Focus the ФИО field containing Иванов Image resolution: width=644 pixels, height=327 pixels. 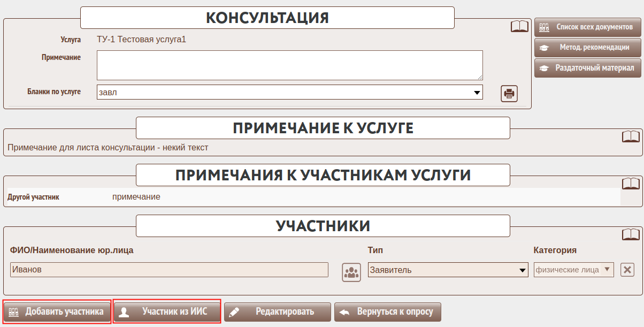(x=169, y=270)
